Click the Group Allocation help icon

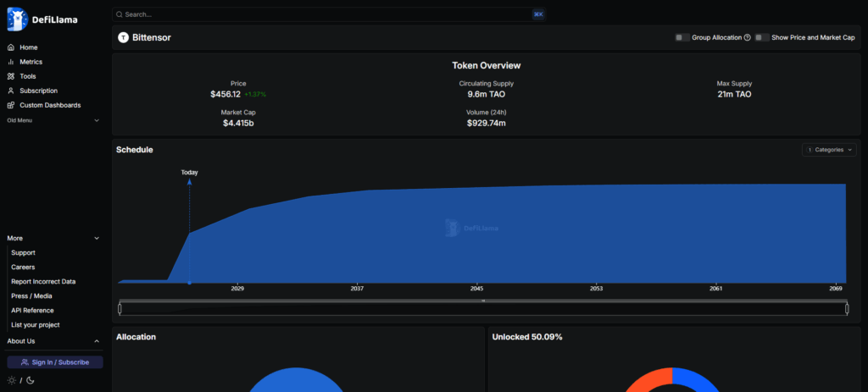[747, 37]
